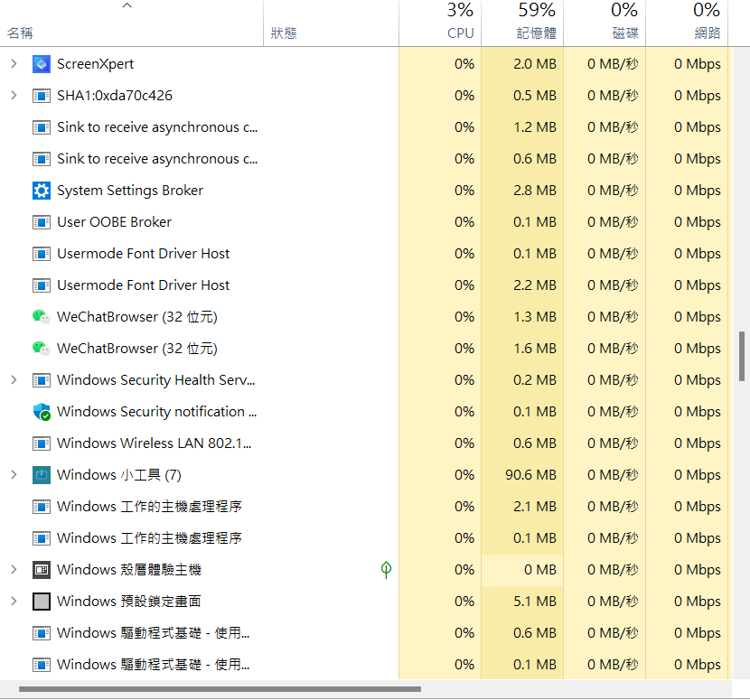Image resolution: width=750 pixels, height=700 pixels.
Task: Click the User OOBE Broker icon
Action: [42, 222]
